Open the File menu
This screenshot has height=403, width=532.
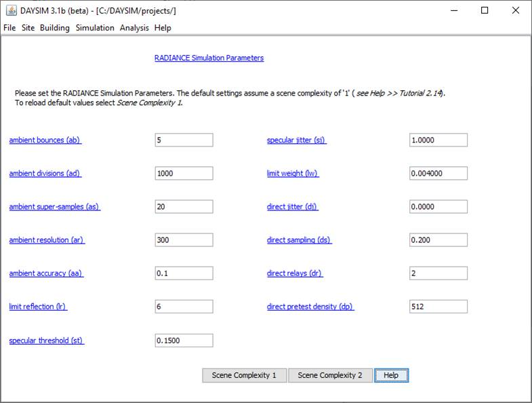coord(9,28)
